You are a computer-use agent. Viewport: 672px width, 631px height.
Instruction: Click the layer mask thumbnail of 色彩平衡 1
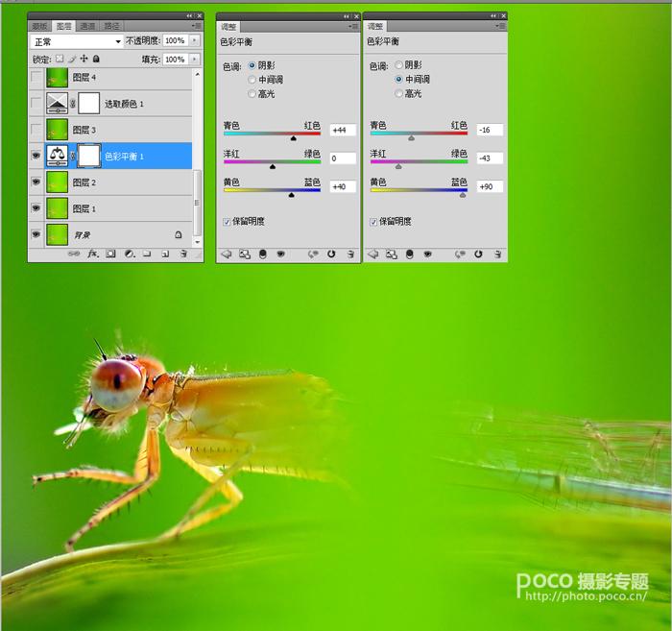[x=89, y=156]
